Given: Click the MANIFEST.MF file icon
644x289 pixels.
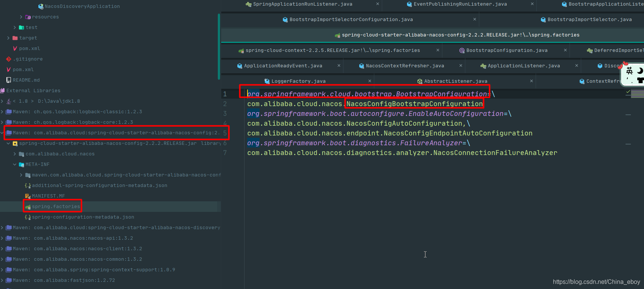Looking at the screenshot, I should [x=28, y=196].
